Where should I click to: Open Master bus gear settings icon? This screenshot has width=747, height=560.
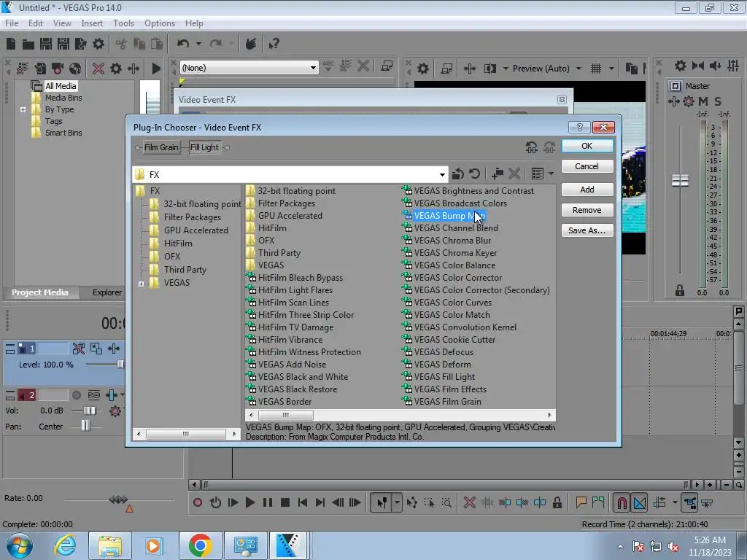tap(689, 101)
